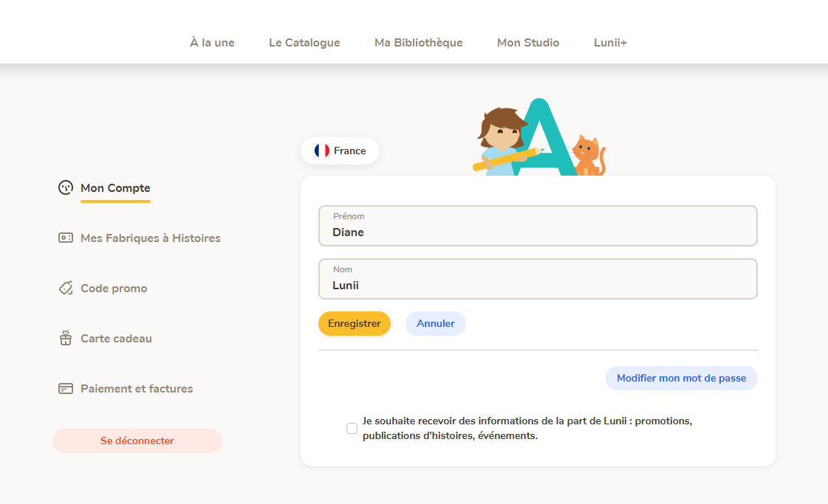Click the Carte cadeau gift icon
Viewport: 828px width, 504px height.
(66, 338)
